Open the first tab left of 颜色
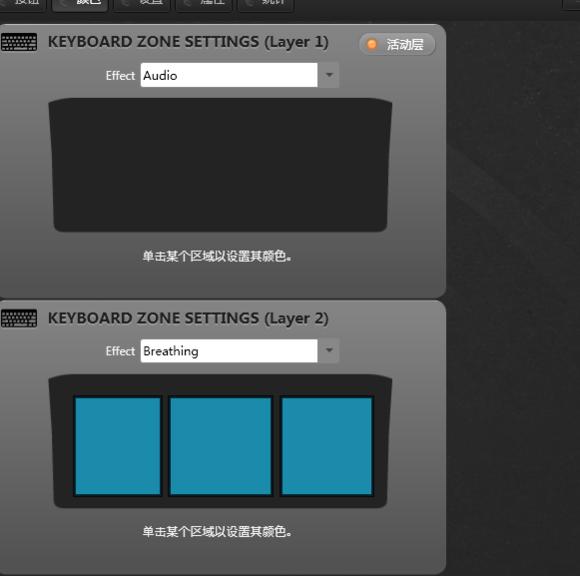This screenshot has height=576, width=580. click(x=22, y=4)
